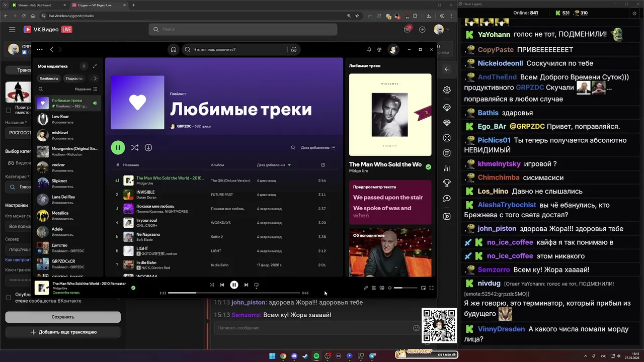Create new playlist with plus icon
The image size is (644, 362).
84,66
